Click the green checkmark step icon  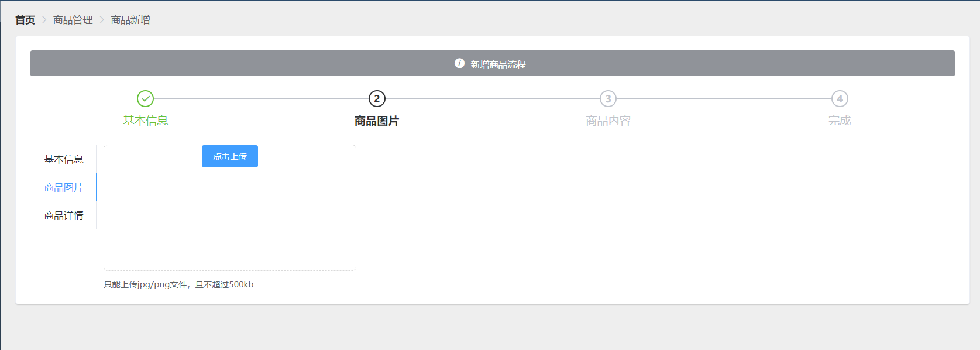[145, 98]
